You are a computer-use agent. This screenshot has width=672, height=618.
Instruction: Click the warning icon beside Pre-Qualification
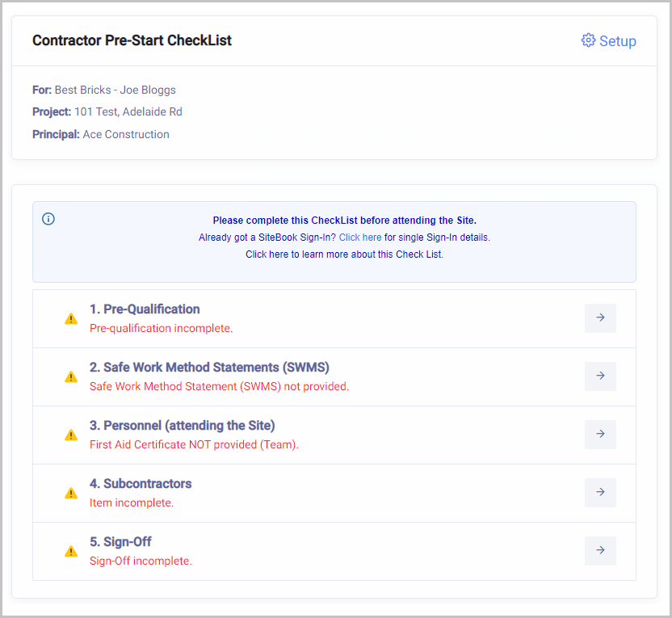[x=71, y=318]
